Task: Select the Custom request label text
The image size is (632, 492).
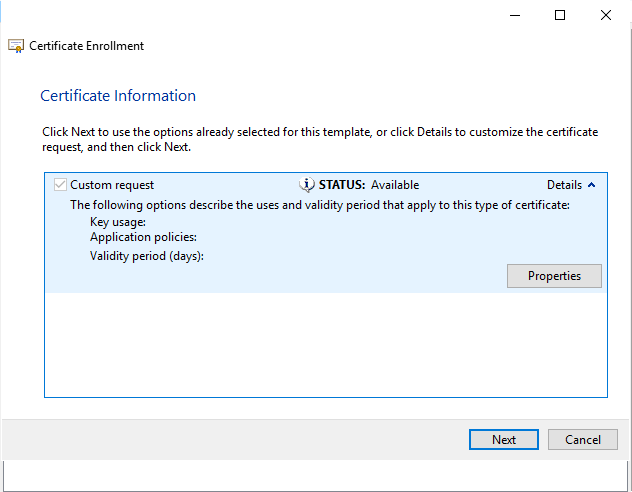Action: click(112, 185)
